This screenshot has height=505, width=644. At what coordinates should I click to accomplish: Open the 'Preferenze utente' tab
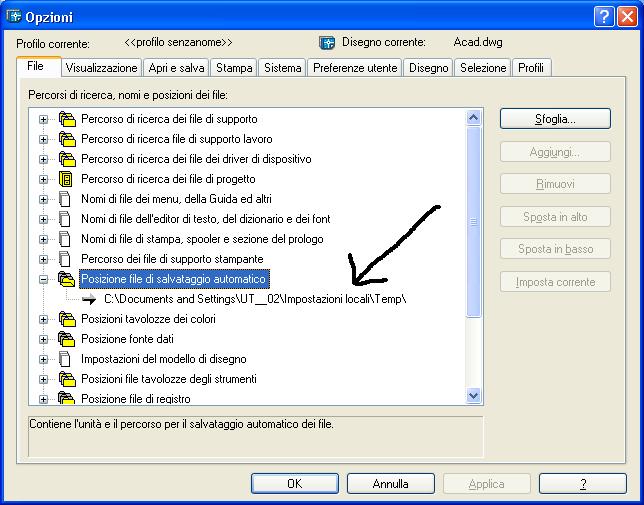click(355, 68)
